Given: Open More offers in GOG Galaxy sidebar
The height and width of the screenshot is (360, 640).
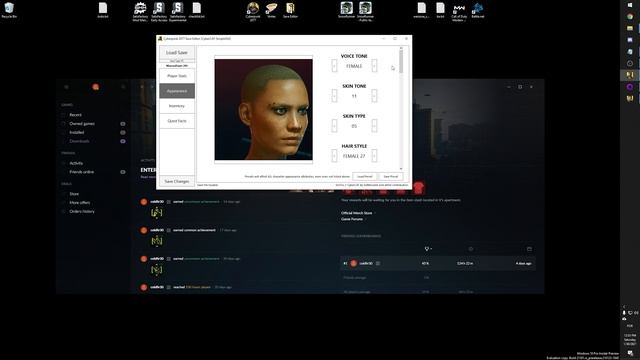Looking at the screenshot, I should (80, 203).
